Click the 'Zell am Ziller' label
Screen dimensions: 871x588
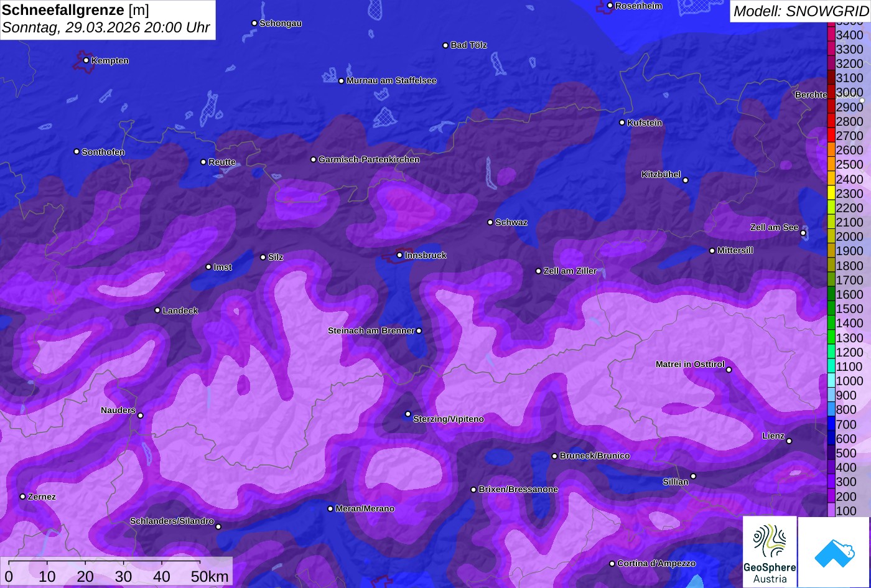570,271
